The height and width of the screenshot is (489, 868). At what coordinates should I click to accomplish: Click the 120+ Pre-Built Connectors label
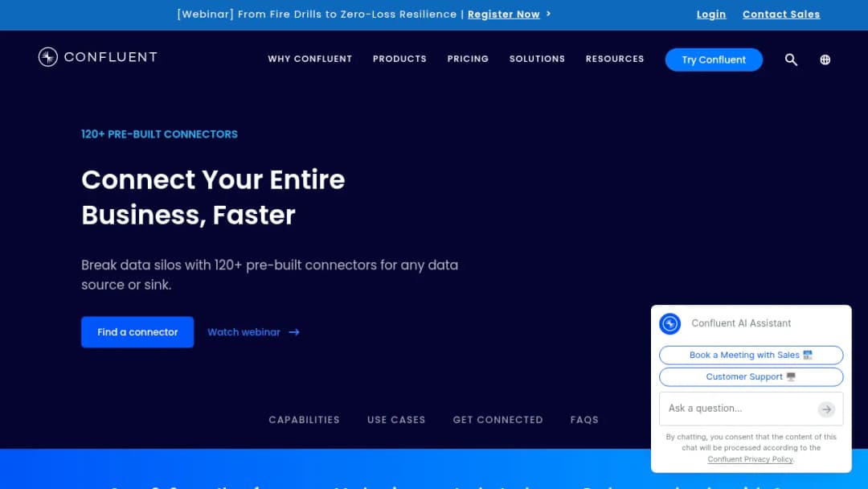click(x=159, y=134)
